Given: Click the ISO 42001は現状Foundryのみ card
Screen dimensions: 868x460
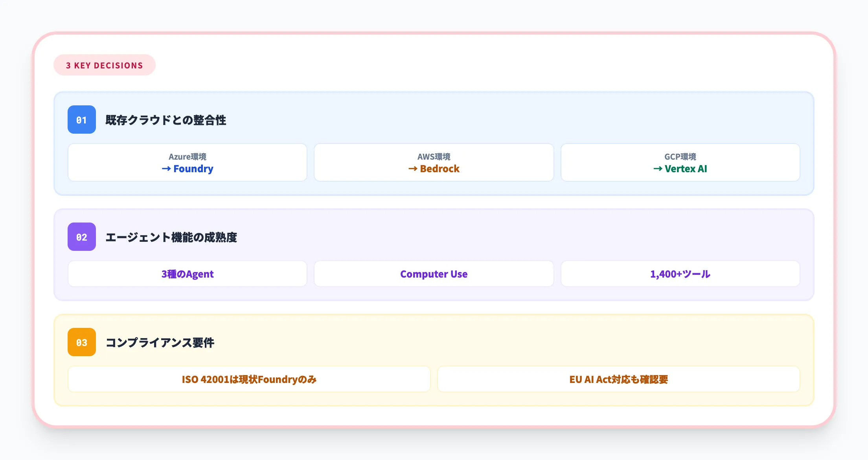Looking at the screenshot, I should (249, 379).
